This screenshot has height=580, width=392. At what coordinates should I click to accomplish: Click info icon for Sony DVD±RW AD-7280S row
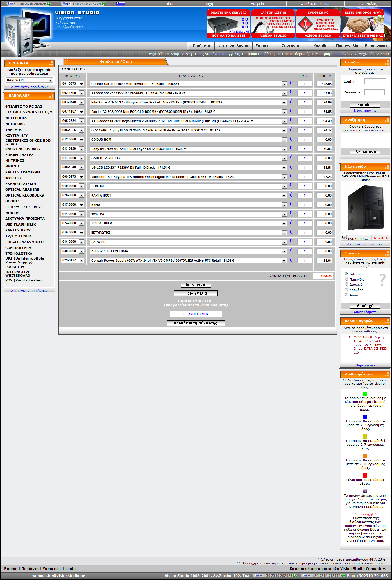290,148
